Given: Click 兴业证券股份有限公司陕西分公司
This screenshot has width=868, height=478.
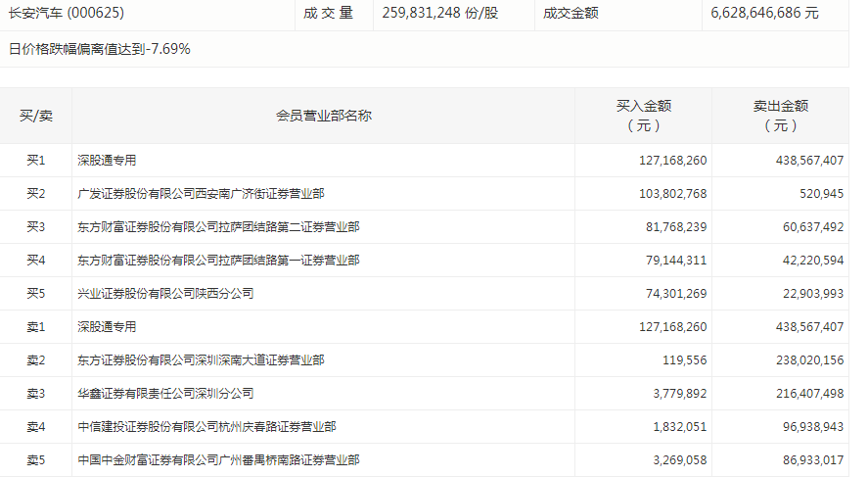Looking at the screenshot, I should point(165,294).
